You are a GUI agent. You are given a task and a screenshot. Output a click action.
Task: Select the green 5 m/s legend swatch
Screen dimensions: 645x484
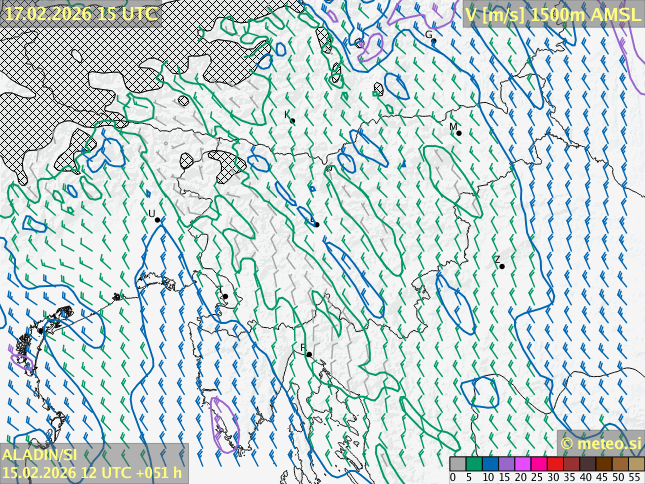(474, 464)
